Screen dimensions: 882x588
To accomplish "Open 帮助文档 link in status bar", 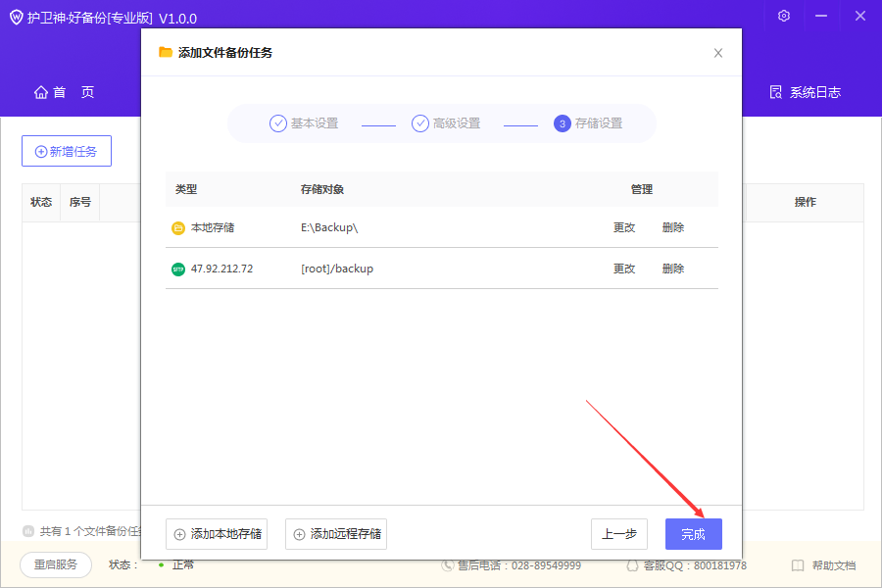I will click(824, 565).
